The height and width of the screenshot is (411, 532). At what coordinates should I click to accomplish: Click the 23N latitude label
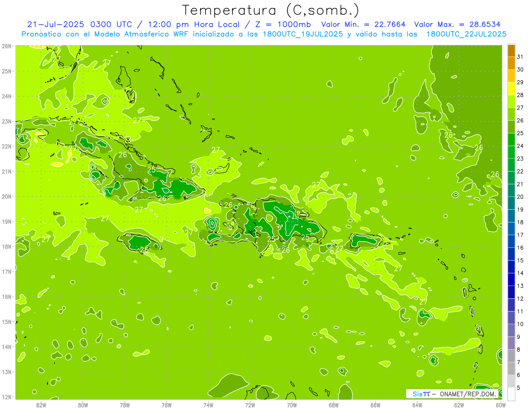pos(6,121)
